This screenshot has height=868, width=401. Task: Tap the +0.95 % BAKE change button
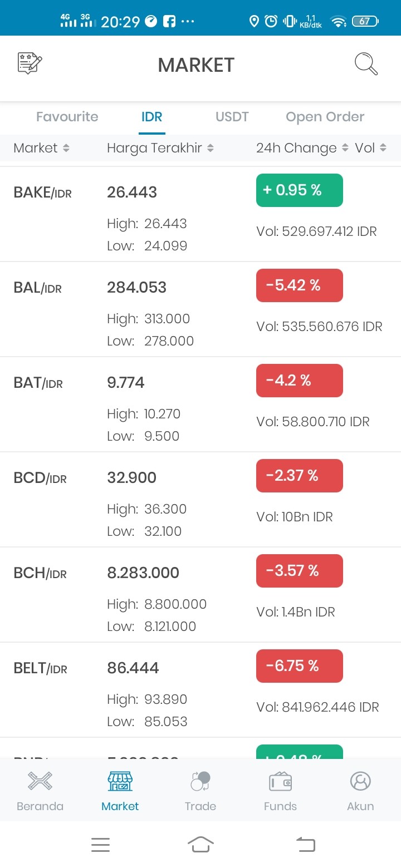tap(300, 190)
